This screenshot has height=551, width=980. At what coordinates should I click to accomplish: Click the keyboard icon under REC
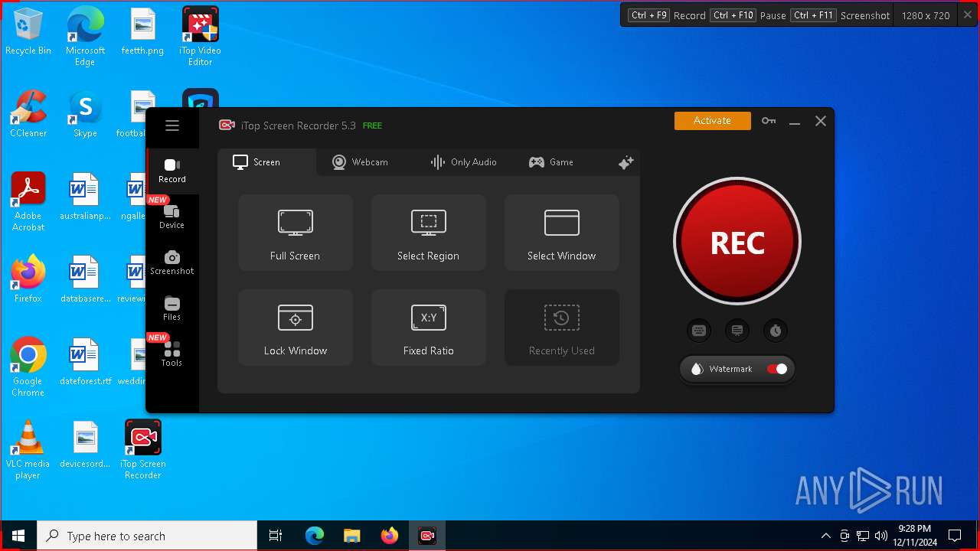tap(699, 331)
